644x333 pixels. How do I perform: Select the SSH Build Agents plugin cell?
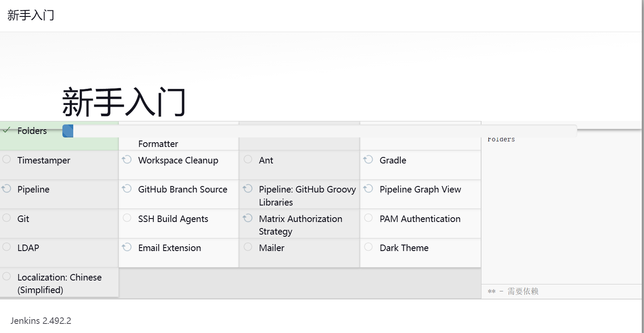[179, 224]
